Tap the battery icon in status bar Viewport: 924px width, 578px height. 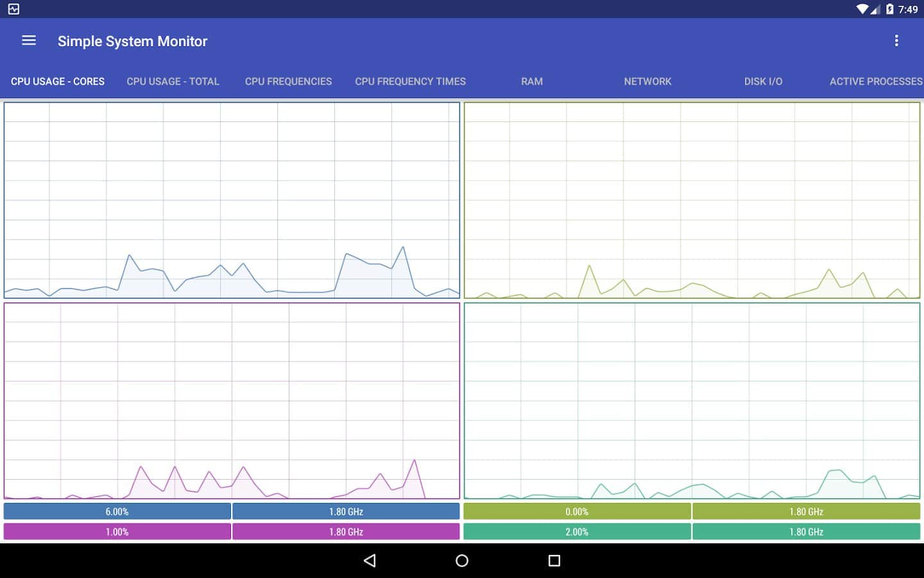tap(889, 9)
